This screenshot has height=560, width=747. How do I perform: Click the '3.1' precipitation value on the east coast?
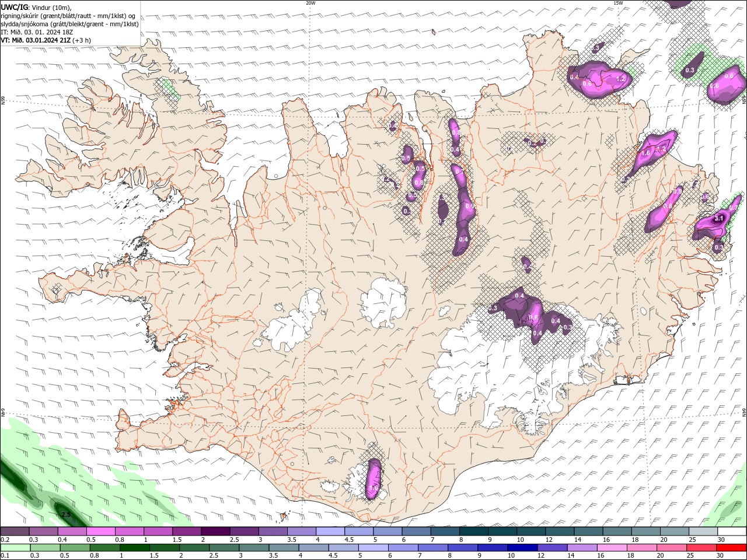(x=719, y=218)
